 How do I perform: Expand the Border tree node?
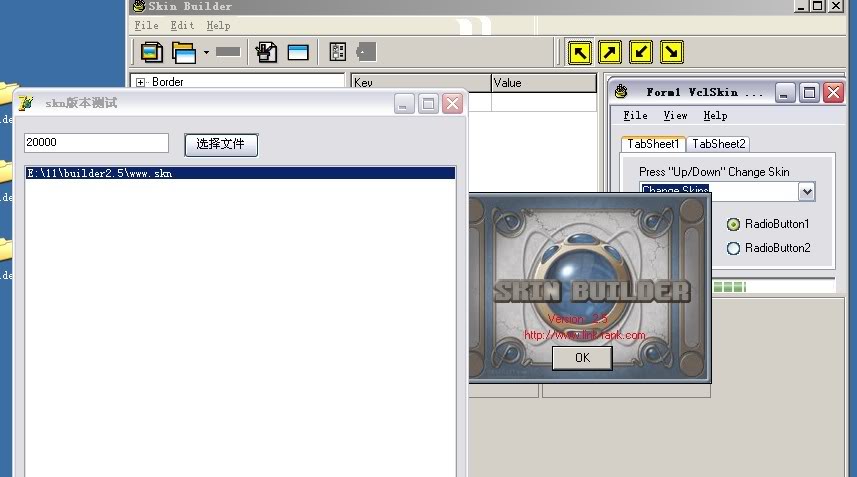pyautogui.click(x=140, y=83)
